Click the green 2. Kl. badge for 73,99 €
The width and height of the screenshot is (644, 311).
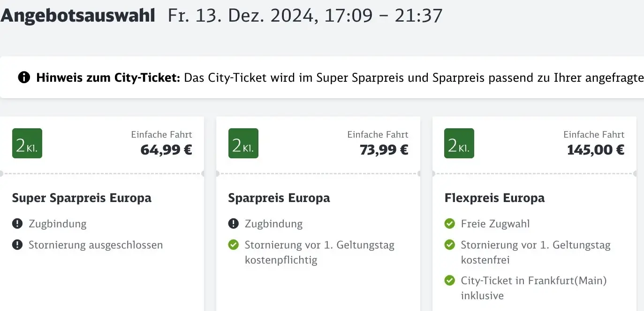[243, 143]
